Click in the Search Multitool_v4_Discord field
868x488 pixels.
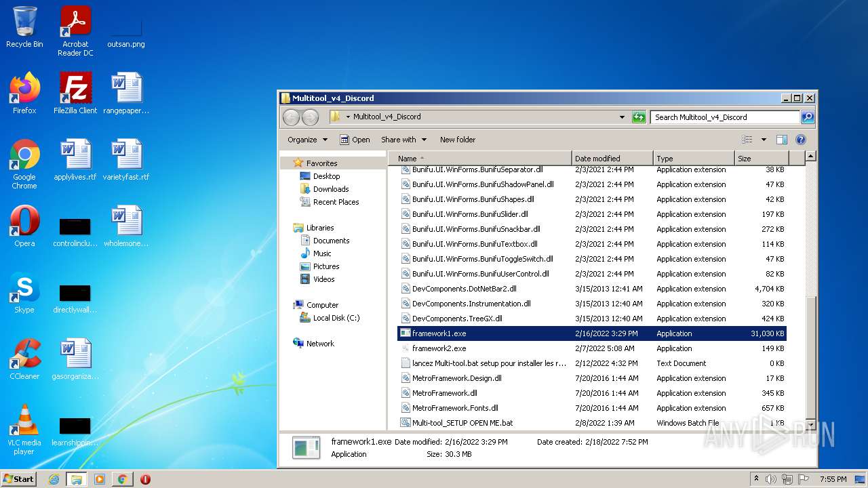[725, 117]
